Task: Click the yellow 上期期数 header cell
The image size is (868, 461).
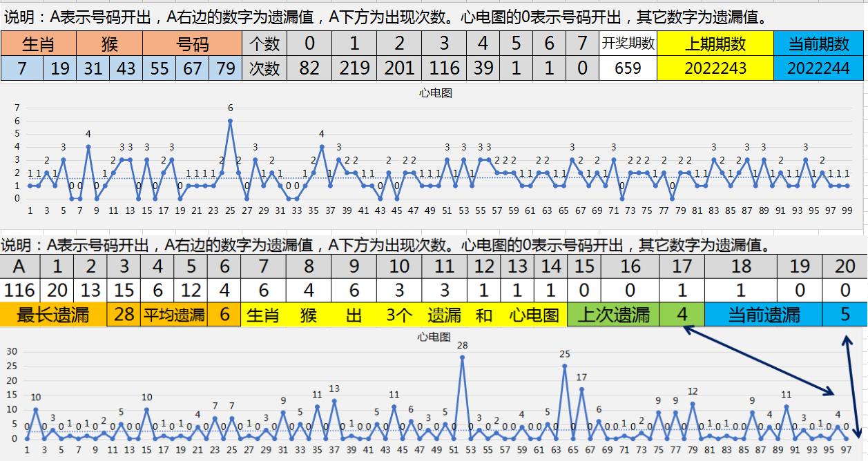Action: point(715,44)
